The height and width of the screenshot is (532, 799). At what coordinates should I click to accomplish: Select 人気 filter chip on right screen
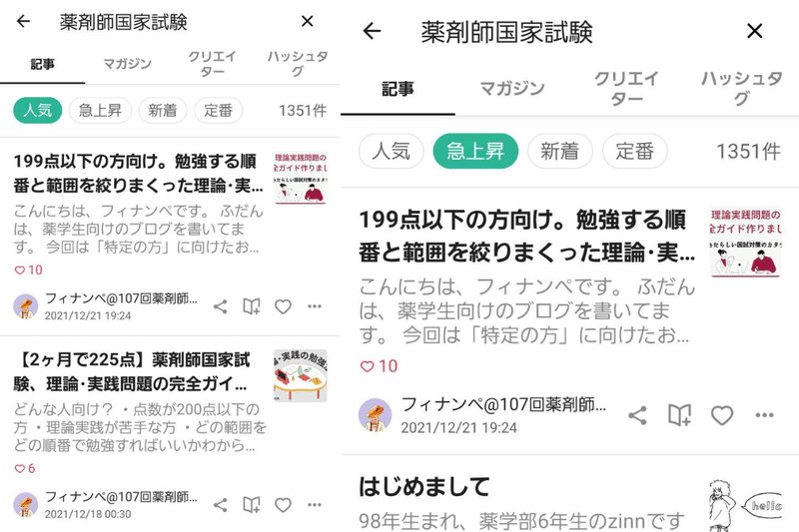click(x=392, y=151)
